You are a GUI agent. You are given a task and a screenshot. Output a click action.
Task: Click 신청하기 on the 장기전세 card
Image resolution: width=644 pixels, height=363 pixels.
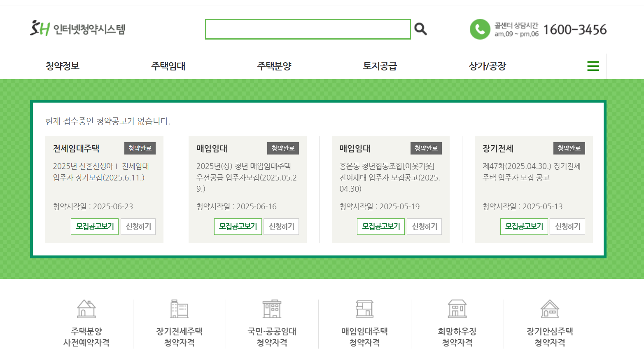(567, 226)
